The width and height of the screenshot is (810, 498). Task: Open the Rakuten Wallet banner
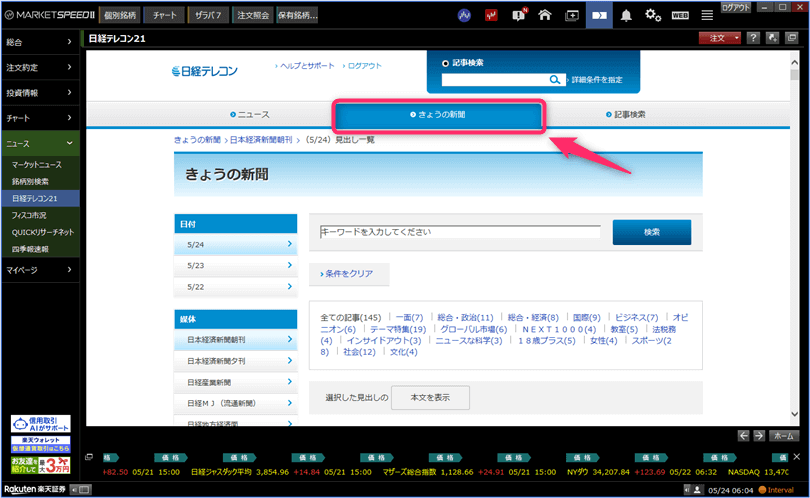click(40, 445)
